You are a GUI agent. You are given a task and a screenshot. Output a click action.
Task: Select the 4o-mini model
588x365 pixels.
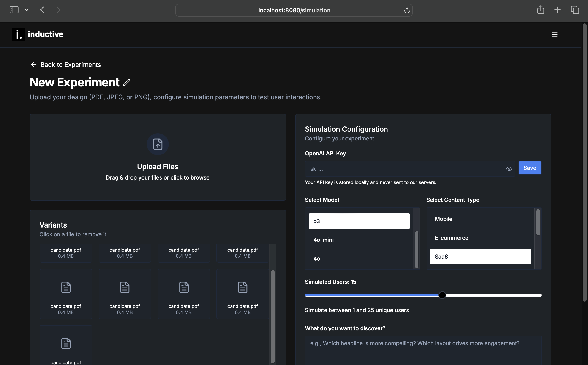point(323,240)
